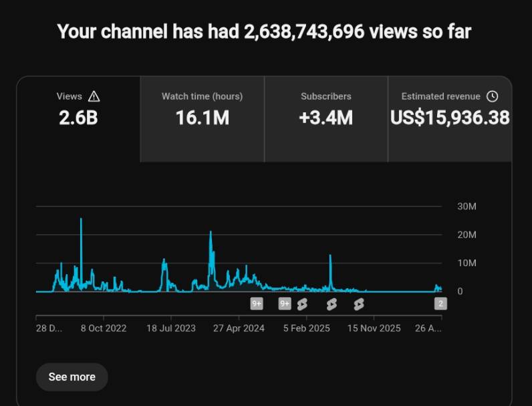Click the first Shorts icon under the chart
532x406 pixels.
(302, 304)
